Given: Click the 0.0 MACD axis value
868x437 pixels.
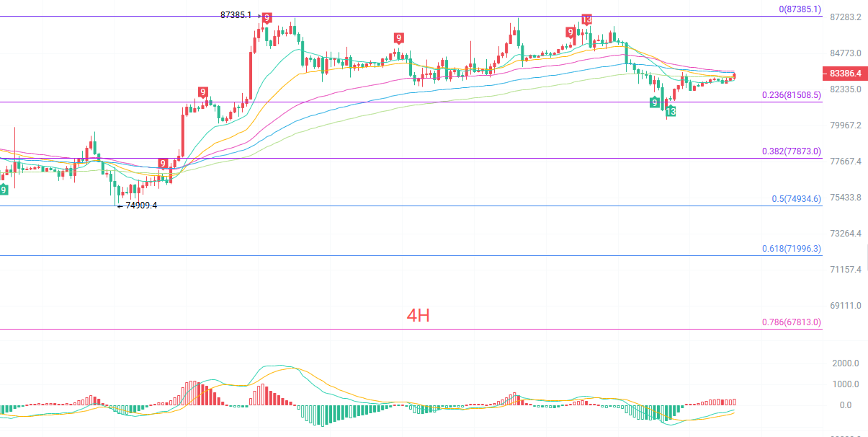Looking at the screenshot, I should pyautogui.click(x=846, y=405).
